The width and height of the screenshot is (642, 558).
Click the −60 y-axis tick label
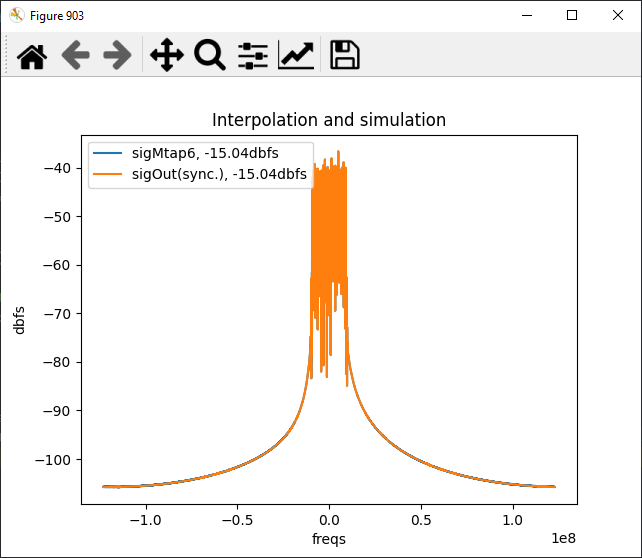[57, 265]
